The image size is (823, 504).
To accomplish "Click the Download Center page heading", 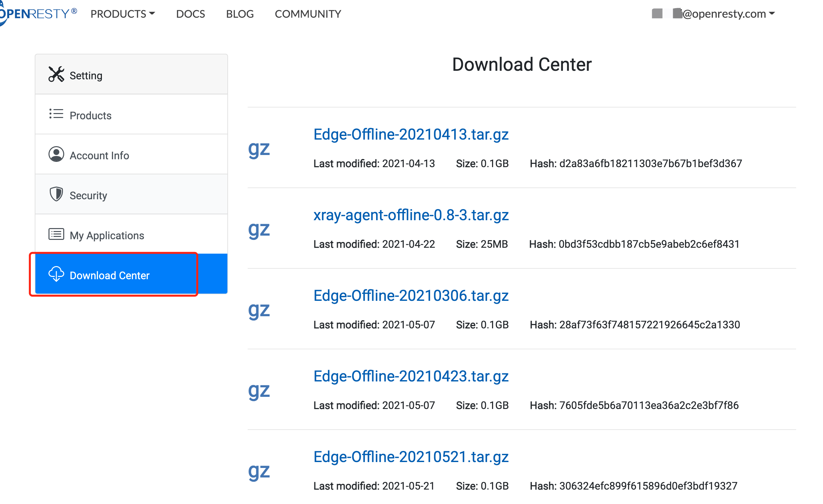I will (x=522, y=64).
